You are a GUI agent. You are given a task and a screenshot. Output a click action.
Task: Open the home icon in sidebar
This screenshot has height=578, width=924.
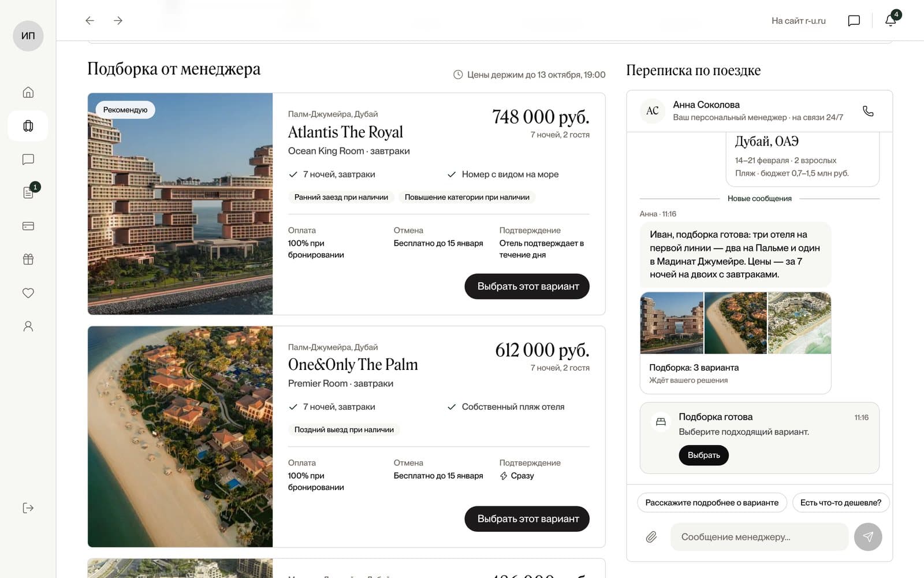pos(28,92)
